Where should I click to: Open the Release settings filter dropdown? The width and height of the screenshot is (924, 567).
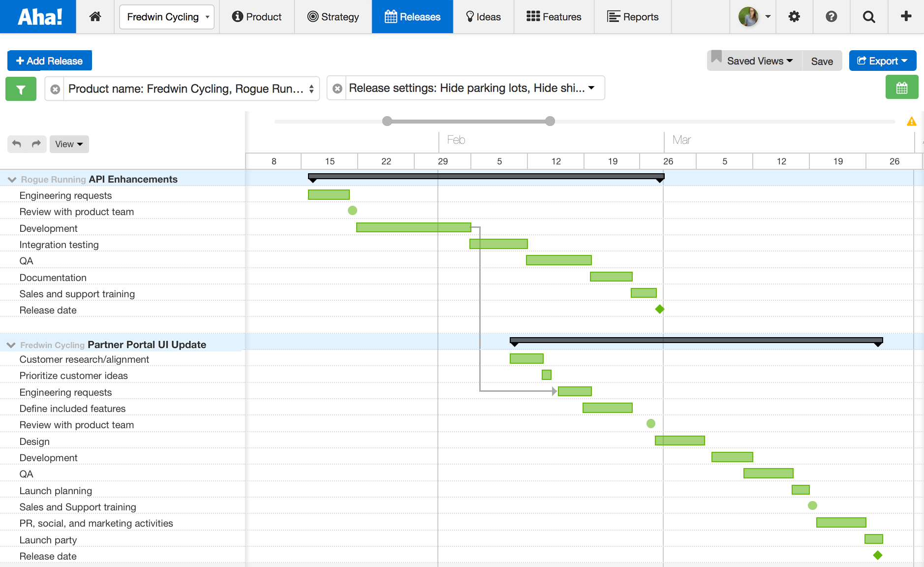[475, 88]
